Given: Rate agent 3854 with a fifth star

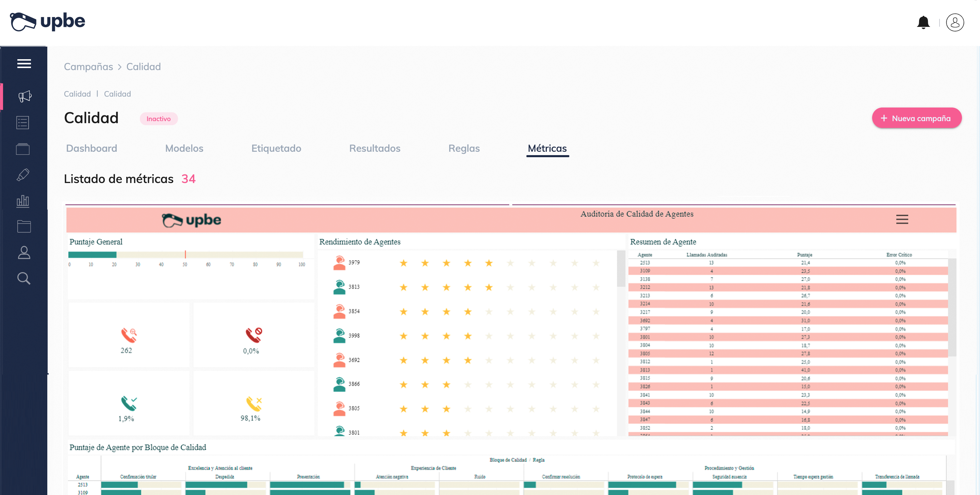Looking at the screenshot, I should pyautogui.click(x=489, y=312).
